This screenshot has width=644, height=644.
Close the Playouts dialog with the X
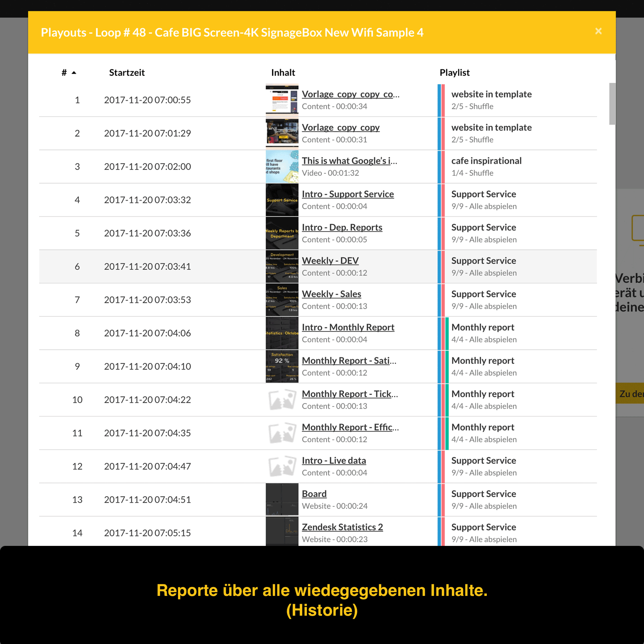coord(598,31)
